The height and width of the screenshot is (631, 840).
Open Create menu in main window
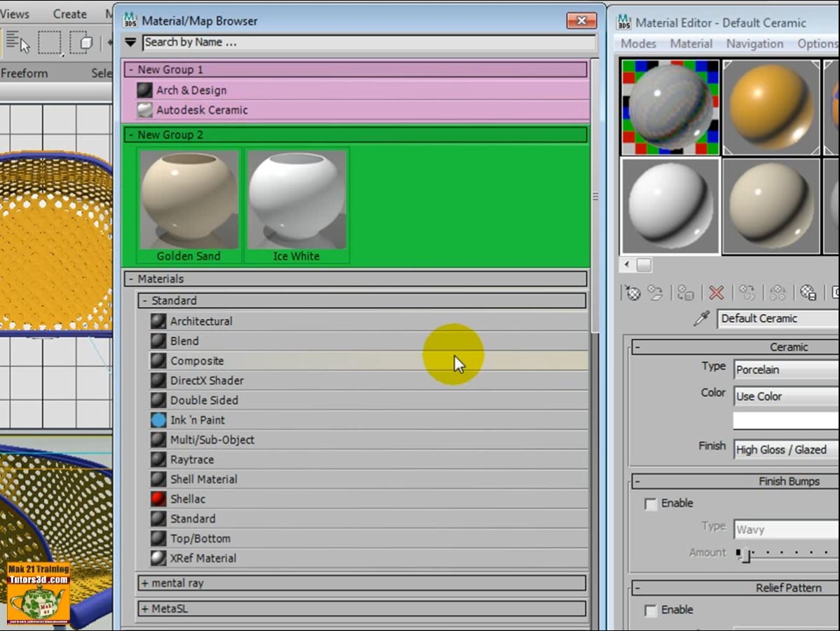click(69, 14)
